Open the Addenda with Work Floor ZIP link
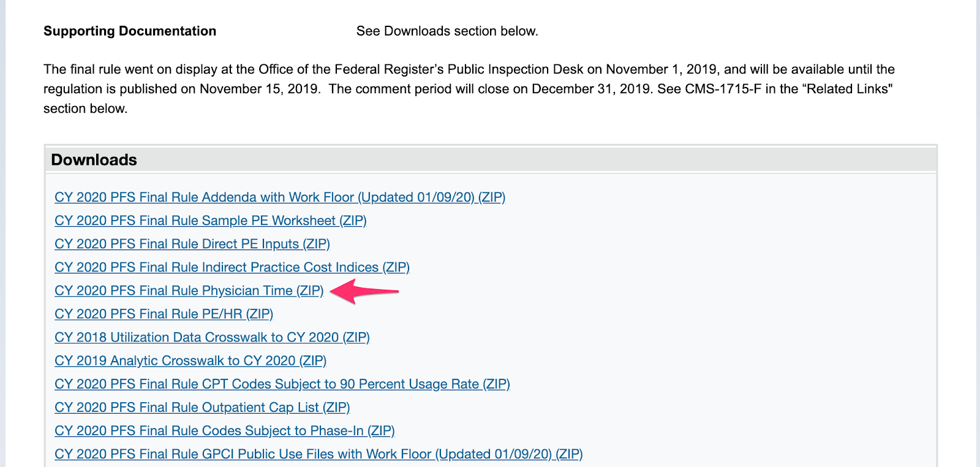Screen dimensions: 980x467 [x=280, y=197]
